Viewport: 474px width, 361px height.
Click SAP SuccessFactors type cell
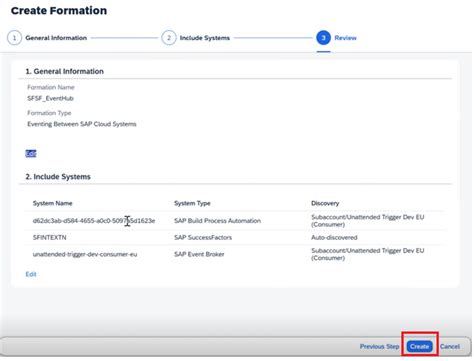pyautogui.click(x=203, y=238)
